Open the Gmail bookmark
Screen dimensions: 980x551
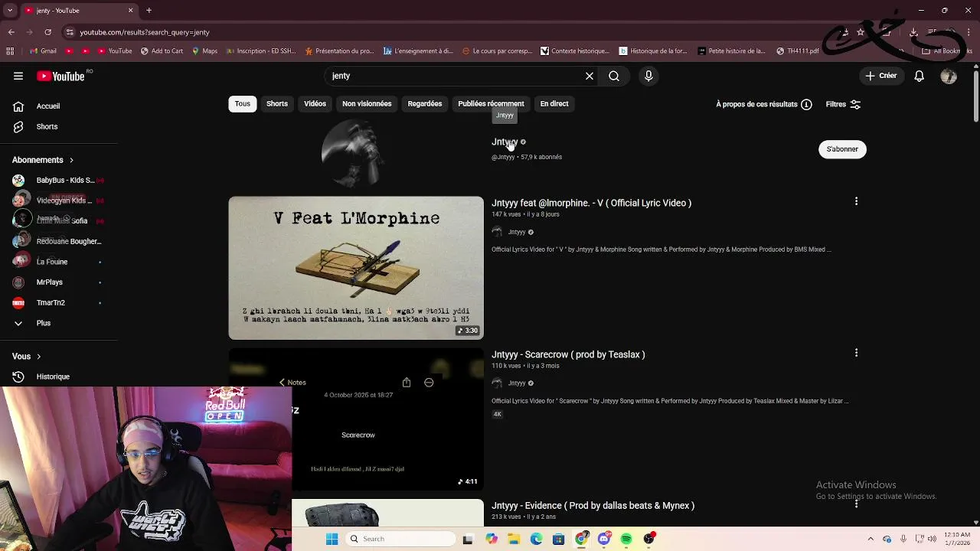(43, 51)
